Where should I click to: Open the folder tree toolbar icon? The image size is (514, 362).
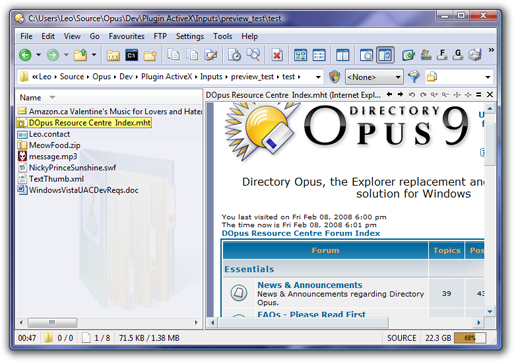coord(113,55)
